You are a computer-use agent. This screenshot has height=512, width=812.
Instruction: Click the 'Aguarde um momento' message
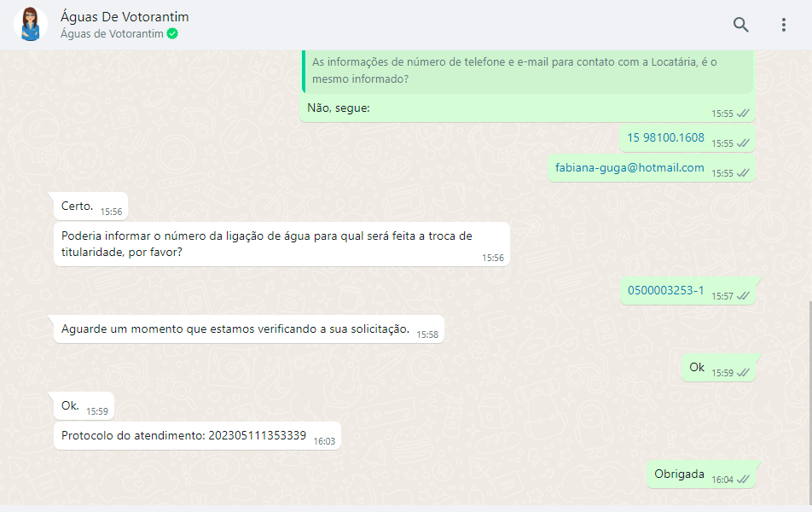(235, 329)
